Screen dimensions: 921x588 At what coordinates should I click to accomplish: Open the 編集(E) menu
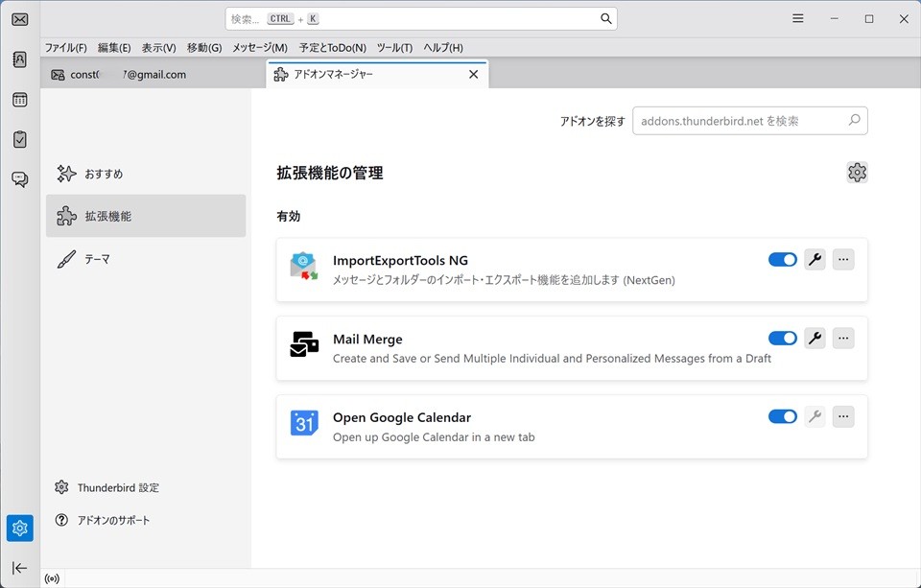coord(114,48)
